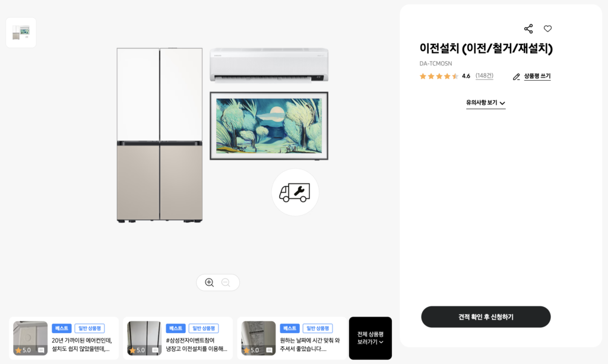
Task: Zoom out of the product image
Action: pyautogui.click(x=226, y=282)
